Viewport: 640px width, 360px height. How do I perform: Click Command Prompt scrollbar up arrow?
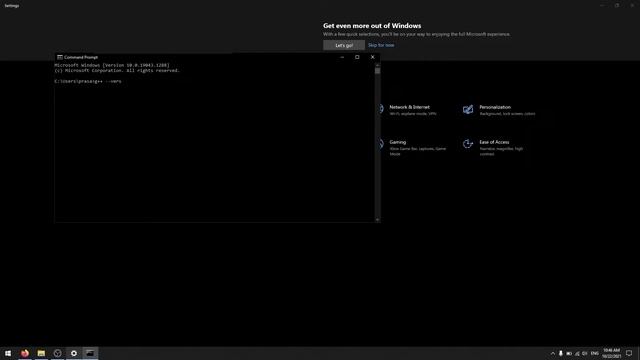pyautogui.click(x=378, y=64)
